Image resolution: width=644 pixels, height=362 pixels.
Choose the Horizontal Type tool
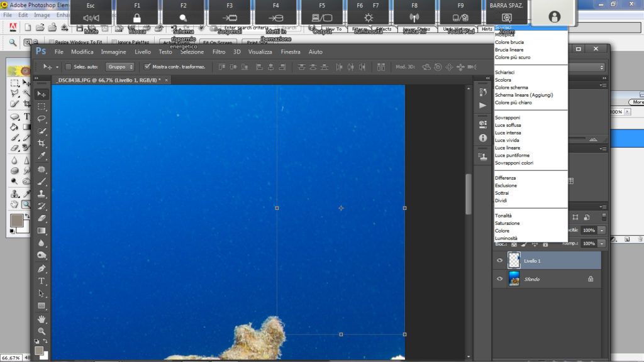(42, 281)
